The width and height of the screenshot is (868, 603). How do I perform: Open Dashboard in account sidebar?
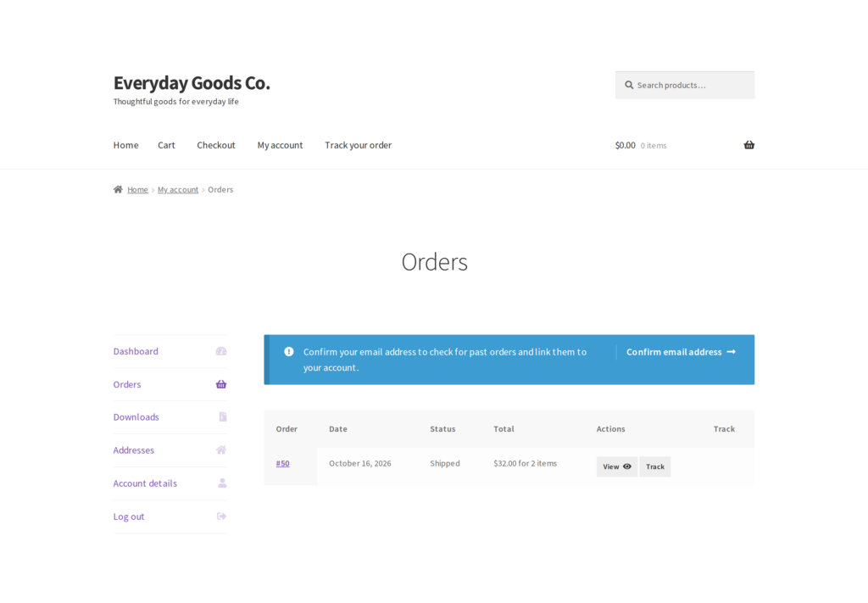136,351
